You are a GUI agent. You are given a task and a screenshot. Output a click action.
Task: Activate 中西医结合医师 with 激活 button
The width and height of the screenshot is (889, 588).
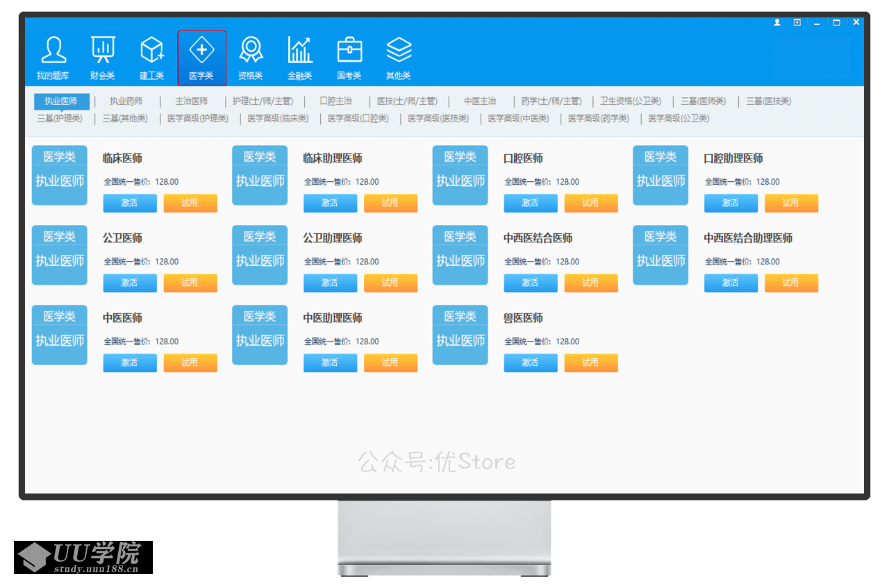point(531,283)
